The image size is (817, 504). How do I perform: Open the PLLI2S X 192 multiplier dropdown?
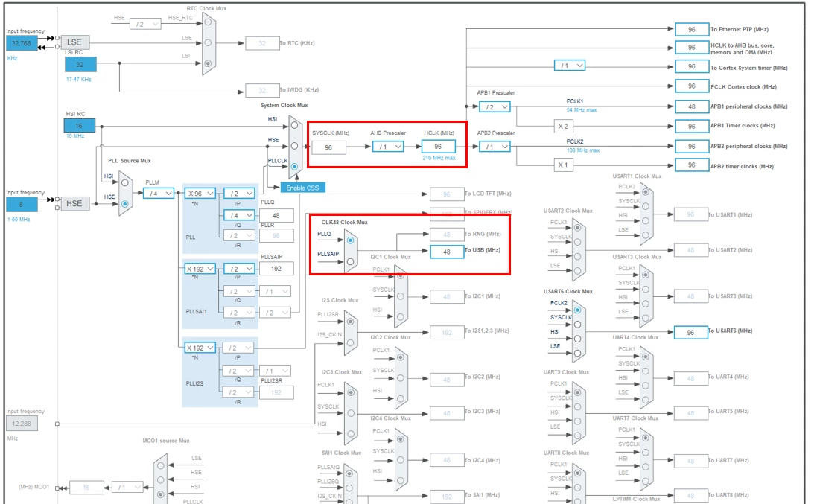click(x=200, y=348)
